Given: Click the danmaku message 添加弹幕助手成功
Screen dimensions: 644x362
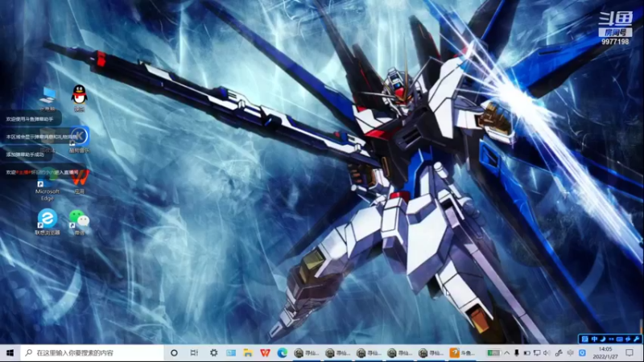Looking at the screenshot, I should 25,154.
